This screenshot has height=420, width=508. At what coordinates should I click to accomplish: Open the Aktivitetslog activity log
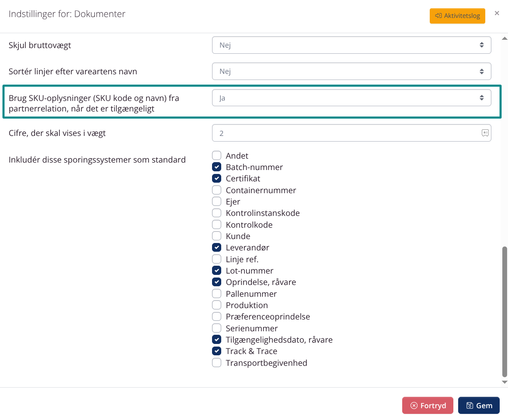tap(457, 16)
